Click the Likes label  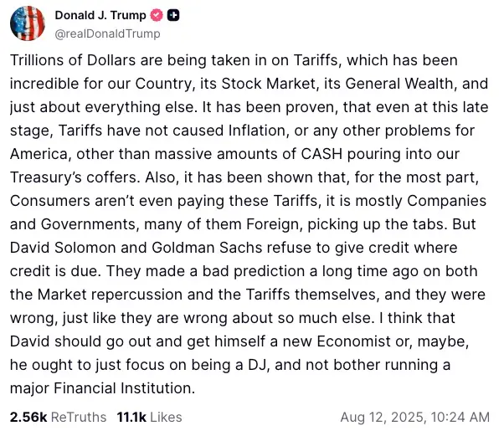[167, 416]
